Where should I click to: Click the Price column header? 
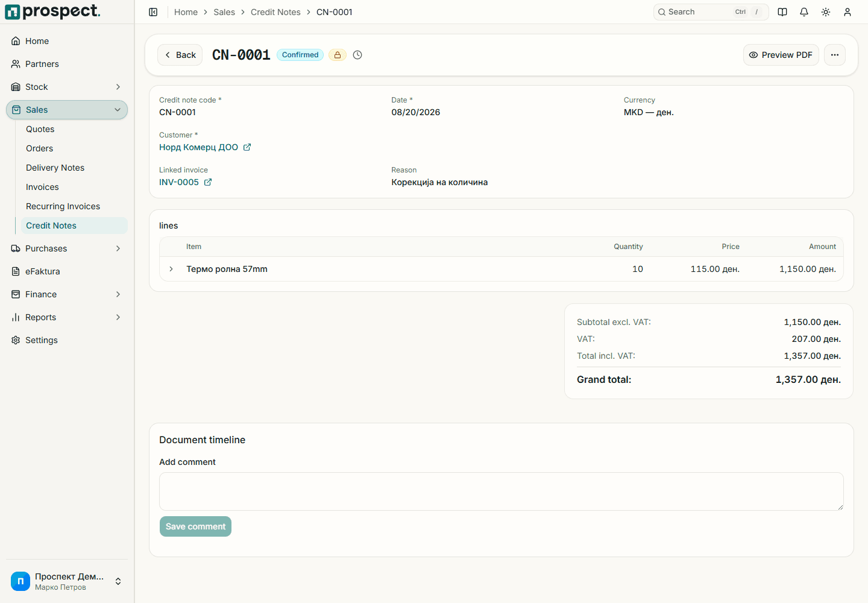[x=731, y=247]
